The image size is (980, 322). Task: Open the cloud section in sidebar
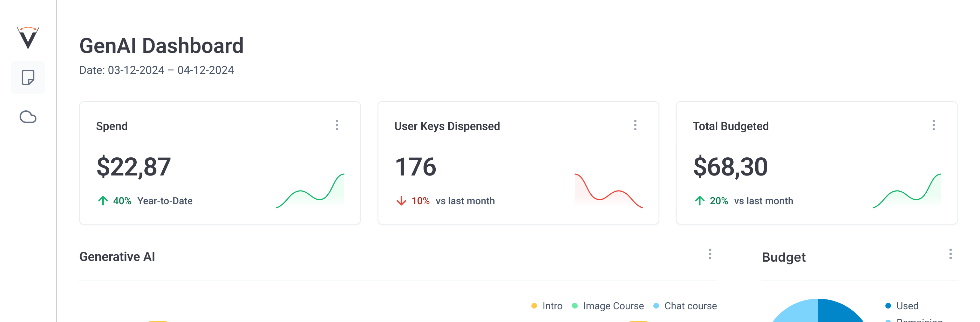click(x=28, y=117)
